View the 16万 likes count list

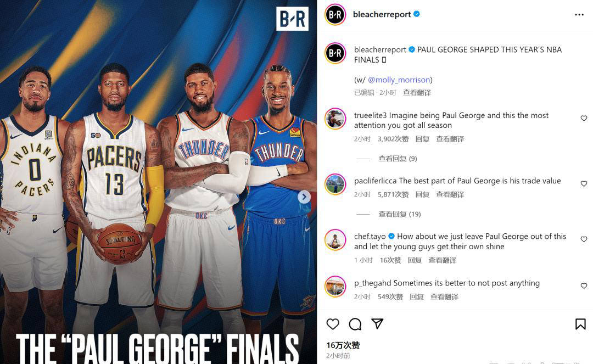point(343,345)
